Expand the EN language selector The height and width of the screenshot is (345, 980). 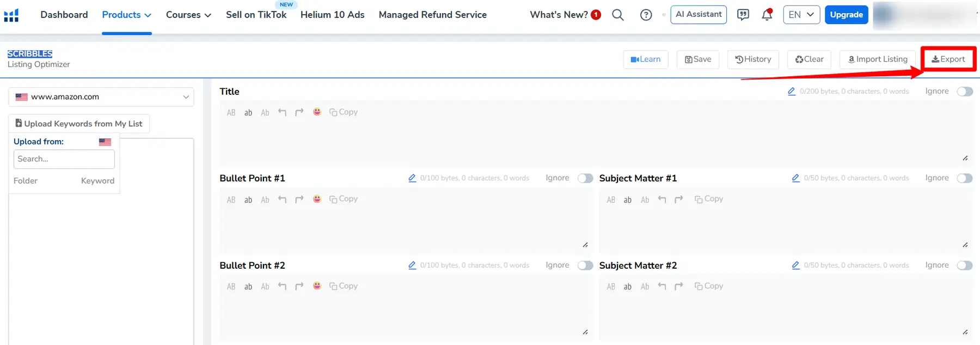[x=801, y=15]
